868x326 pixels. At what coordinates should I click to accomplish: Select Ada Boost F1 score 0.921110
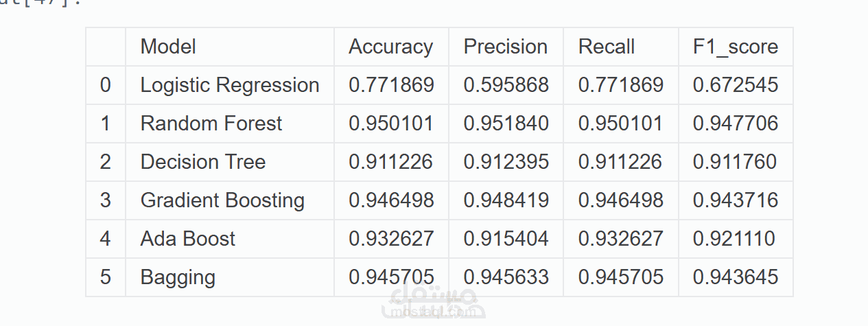point(734,239)
